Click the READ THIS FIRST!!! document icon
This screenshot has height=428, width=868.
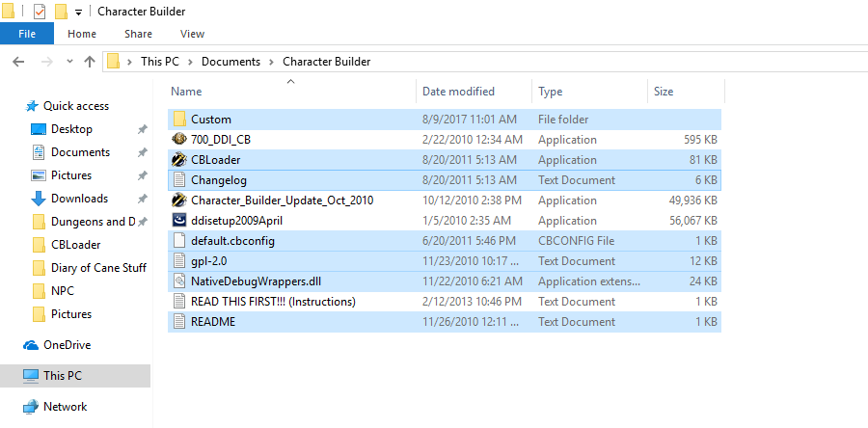[178, 302]
